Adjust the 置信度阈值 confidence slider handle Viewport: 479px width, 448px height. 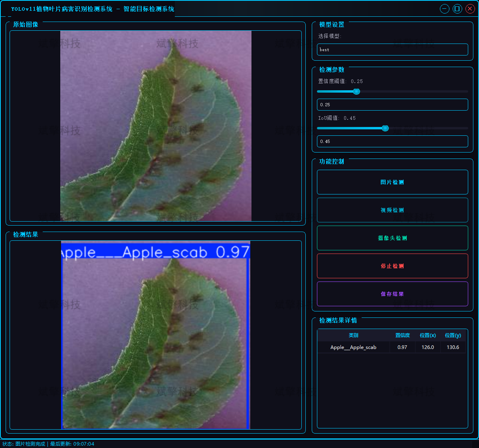(x=356, y=91)
